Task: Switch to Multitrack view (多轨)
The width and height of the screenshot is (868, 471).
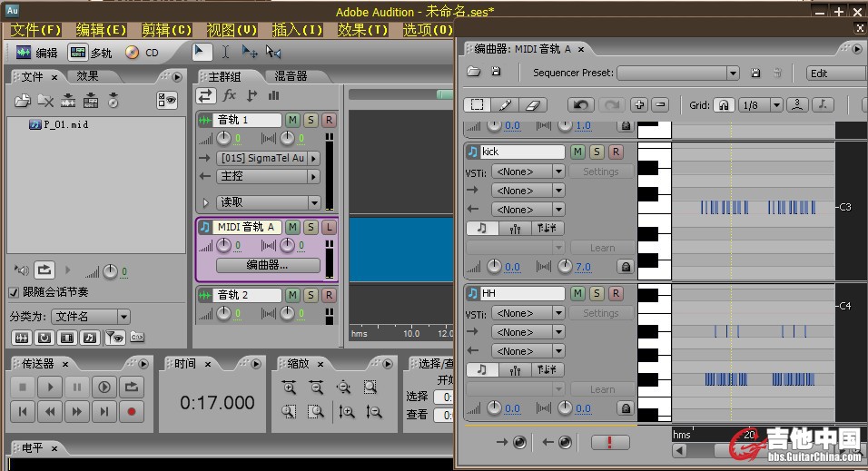Action: click(x=90, y=53)
